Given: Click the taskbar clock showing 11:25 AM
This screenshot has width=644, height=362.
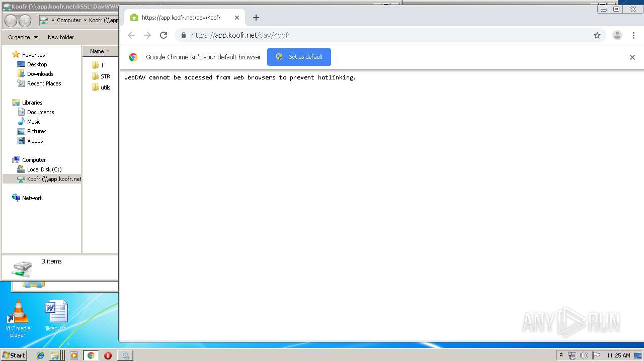Looking at the screenshot, I should 618,355.
